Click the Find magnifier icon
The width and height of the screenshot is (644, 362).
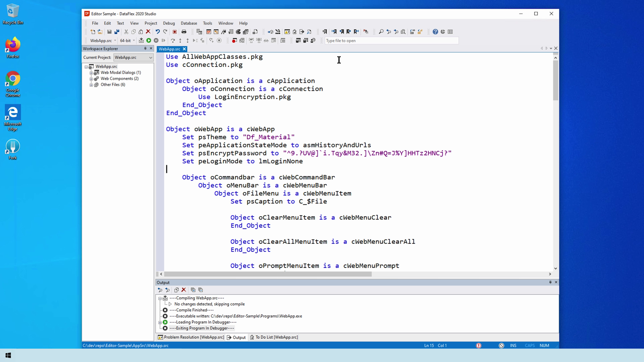click(381, 32)
